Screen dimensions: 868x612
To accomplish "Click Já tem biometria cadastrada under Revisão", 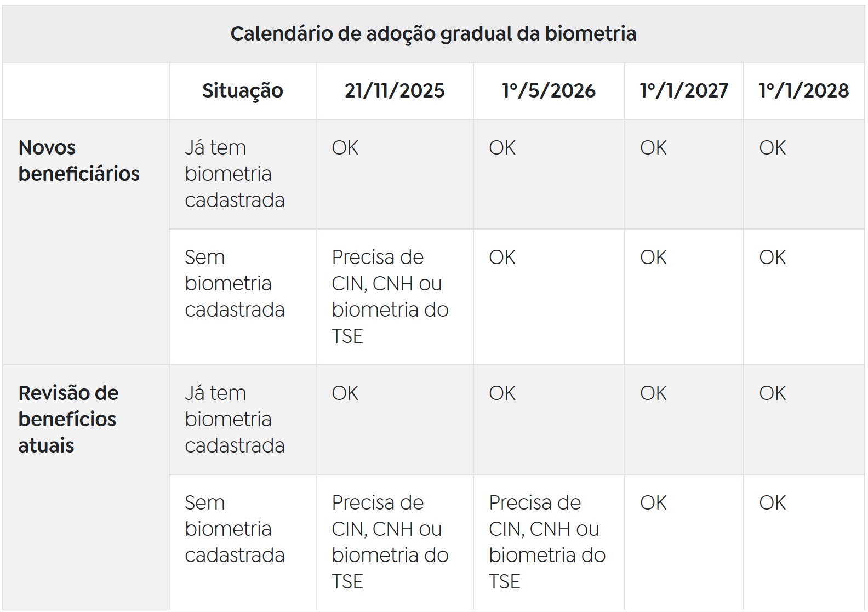I will 235,419.
